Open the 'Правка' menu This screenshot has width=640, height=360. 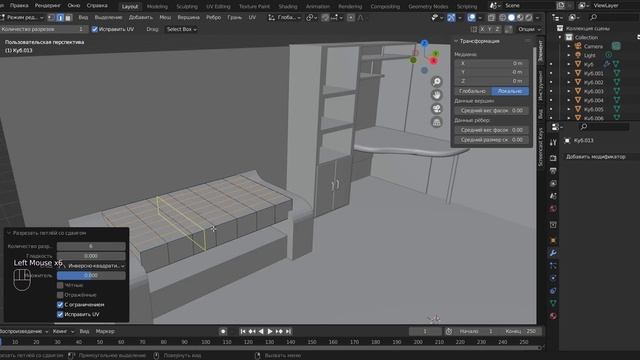tap(19, 6)
